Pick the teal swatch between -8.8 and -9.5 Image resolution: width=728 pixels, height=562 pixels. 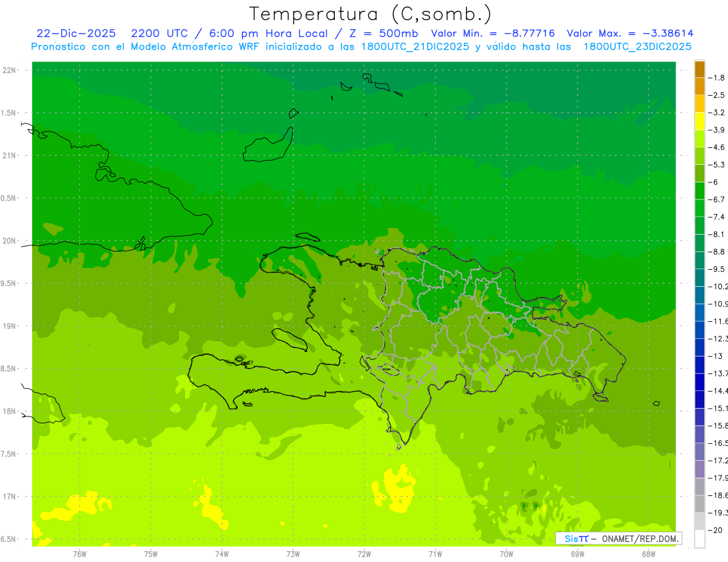coord(699,260)
